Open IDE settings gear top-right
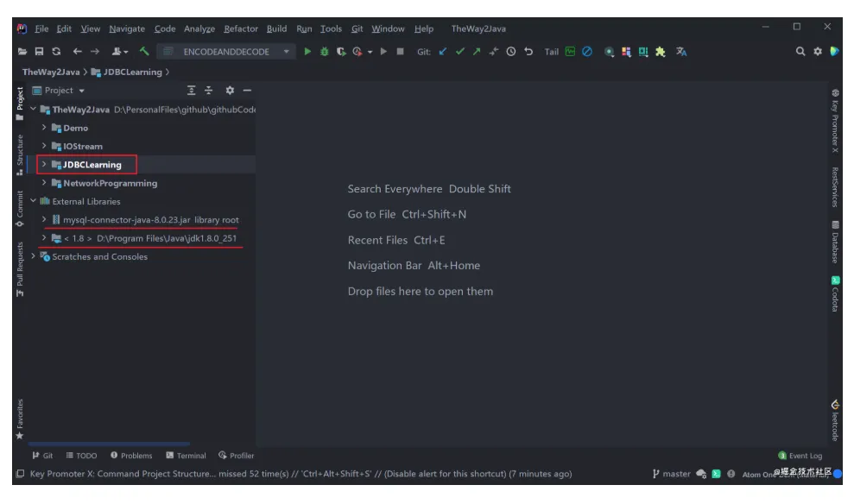Image resolution: width=854 pixels, height=504 pixels. (x=818, y=52)
